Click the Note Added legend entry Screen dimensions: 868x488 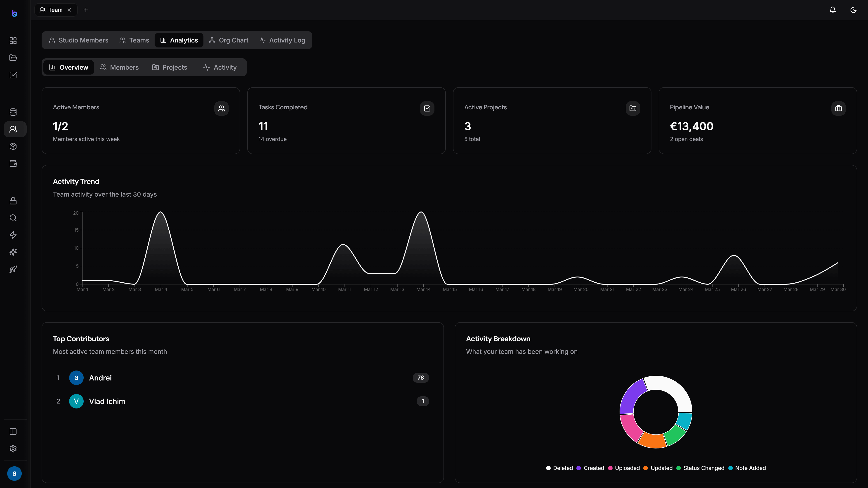tap(747, 468)
